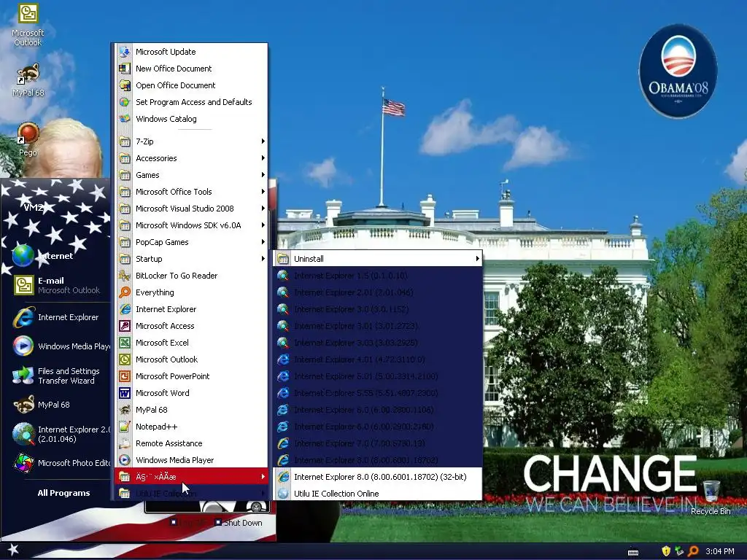Expand the PopCap Games submenu arrow

(263, 242)
